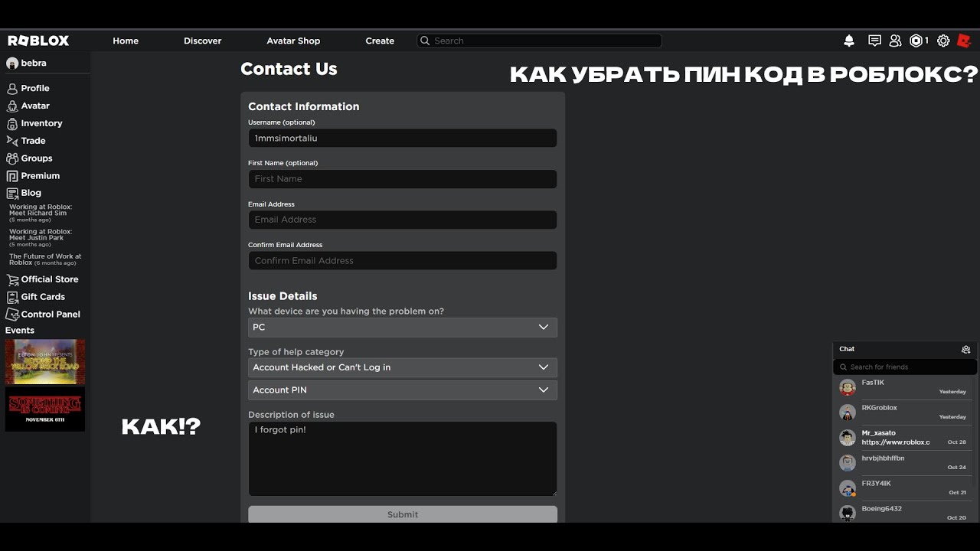Open Profile in sidebar
Image resolution: width=980 pixels, height=551 pixels.
click(x=35, y=89)
